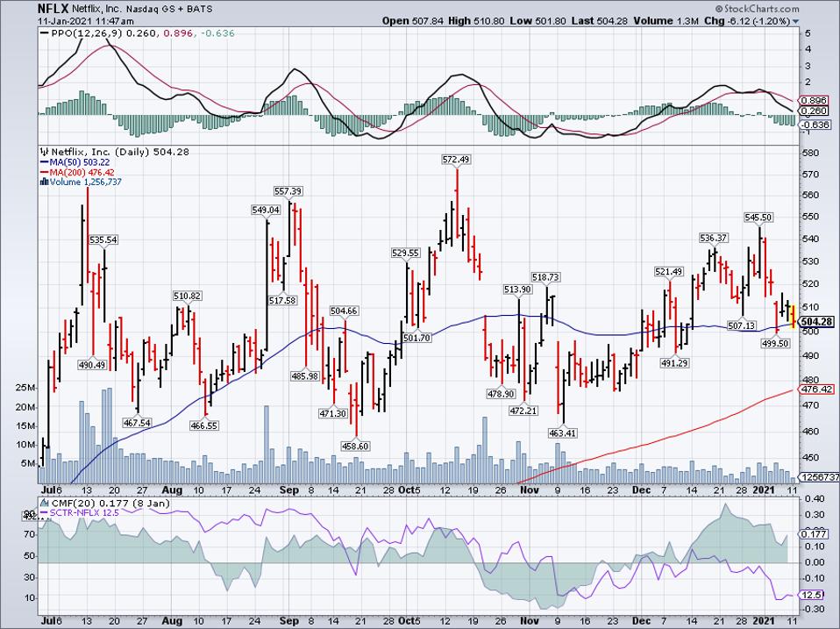
Task: Click the 549.04 price label
Action: (x=266, y=210)
